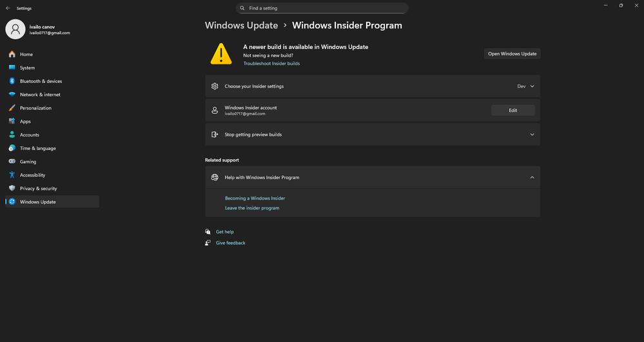Click the System monitor icon
This screenshot has width=644, height=342.
12,68
